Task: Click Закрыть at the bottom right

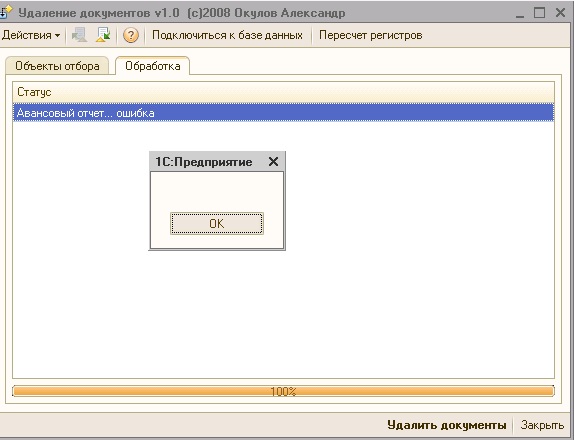Action: coord(542,425)
